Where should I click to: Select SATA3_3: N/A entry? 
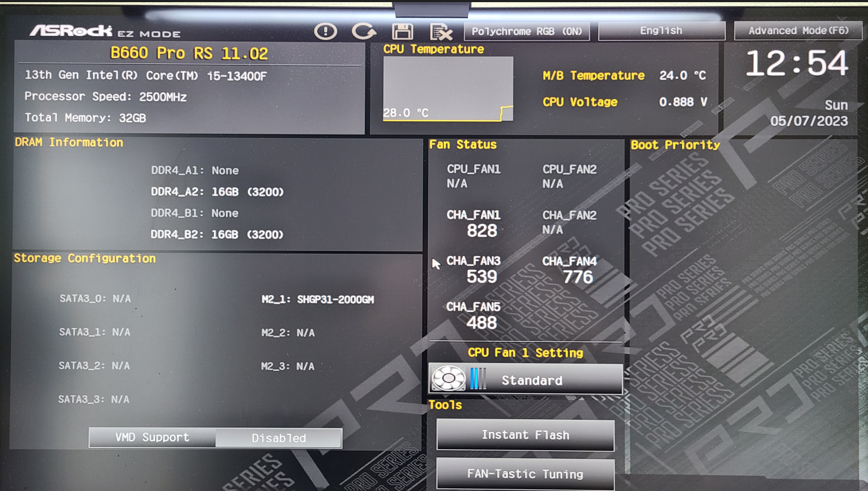click(x=94, y=400)
